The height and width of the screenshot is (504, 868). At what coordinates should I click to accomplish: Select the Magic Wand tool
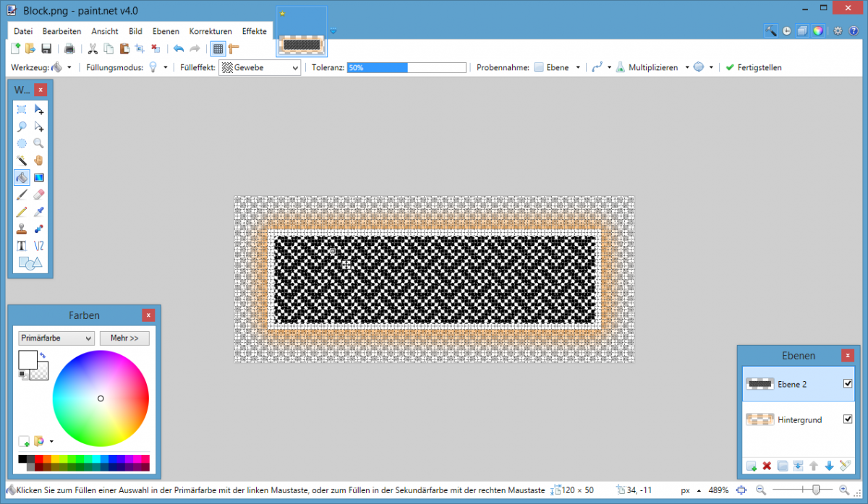[x=22, y=161]
